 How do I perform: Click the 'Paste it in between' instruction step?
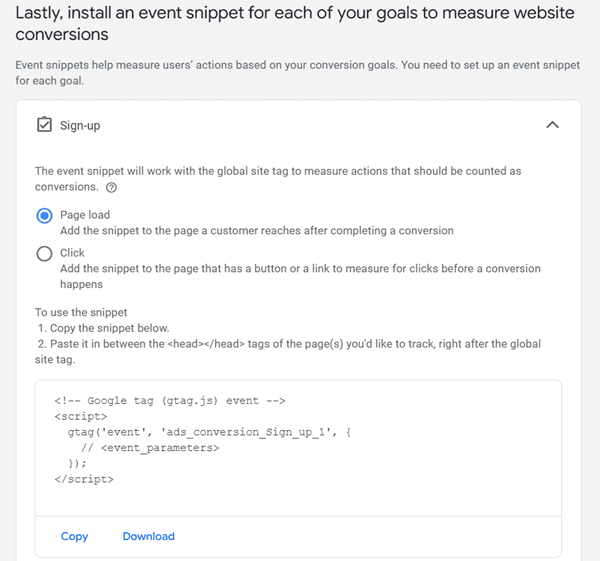[x=290, y=344]
